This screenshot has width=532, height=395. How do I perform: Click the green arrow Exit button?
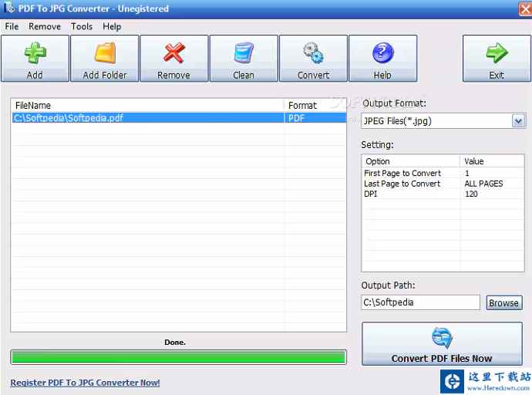(x=497, y=59)
